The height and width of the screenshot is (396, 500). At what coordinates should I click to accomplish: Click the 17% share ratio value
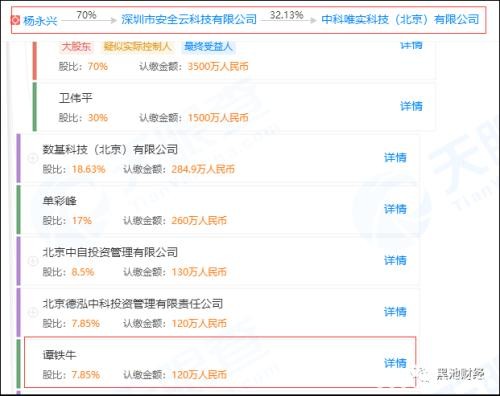click(82, 220)
